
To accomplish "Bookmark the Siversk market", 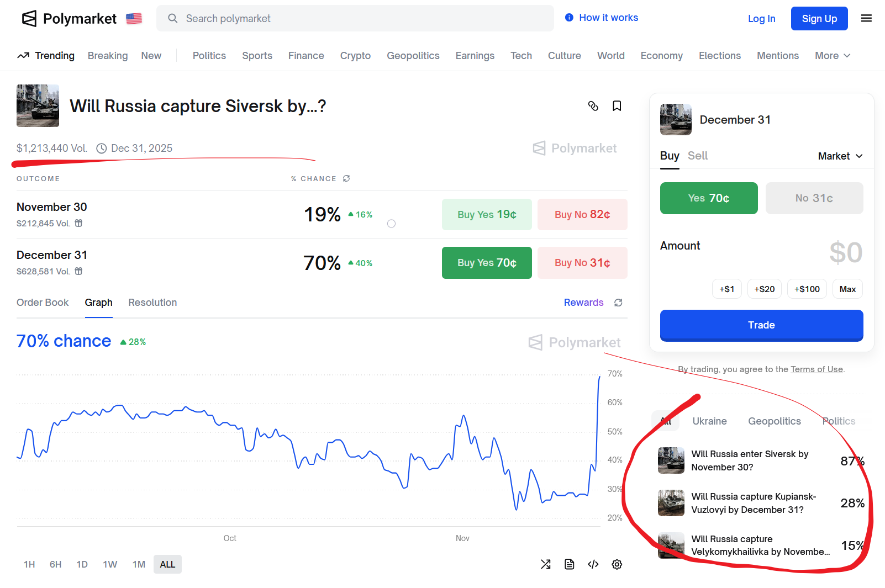I will pos(617,106).
